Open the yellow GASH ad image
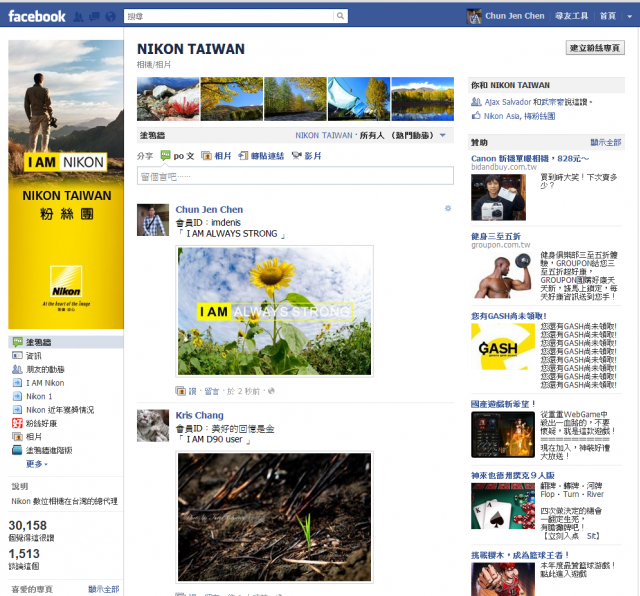 coord(503,347)
